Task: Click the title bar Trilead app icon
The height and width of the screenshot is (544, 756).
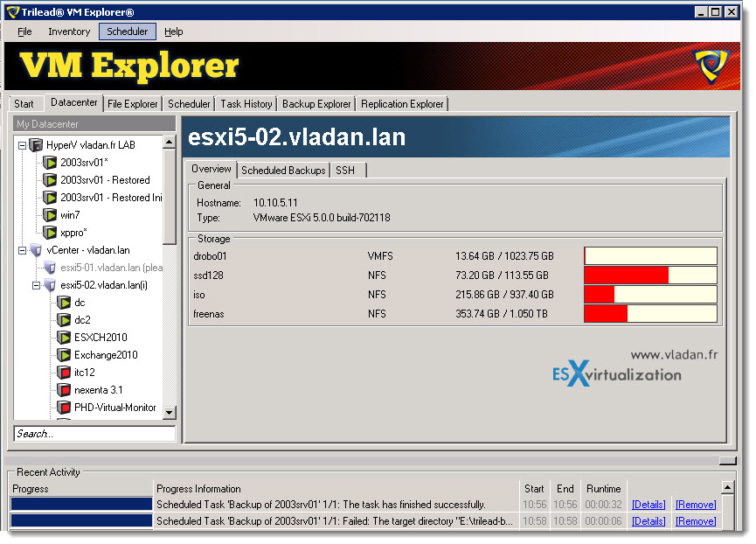Action: click(13, 11)
